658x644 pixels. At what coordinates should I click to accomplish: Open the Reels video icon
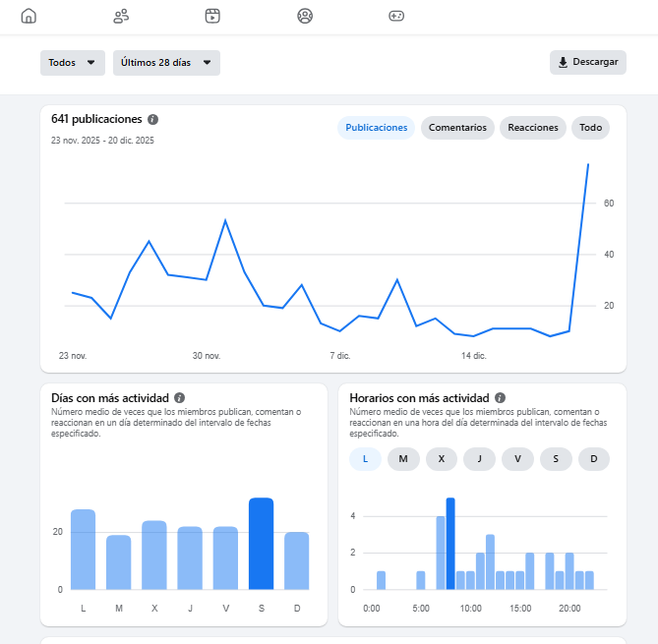tap(212, 16)
